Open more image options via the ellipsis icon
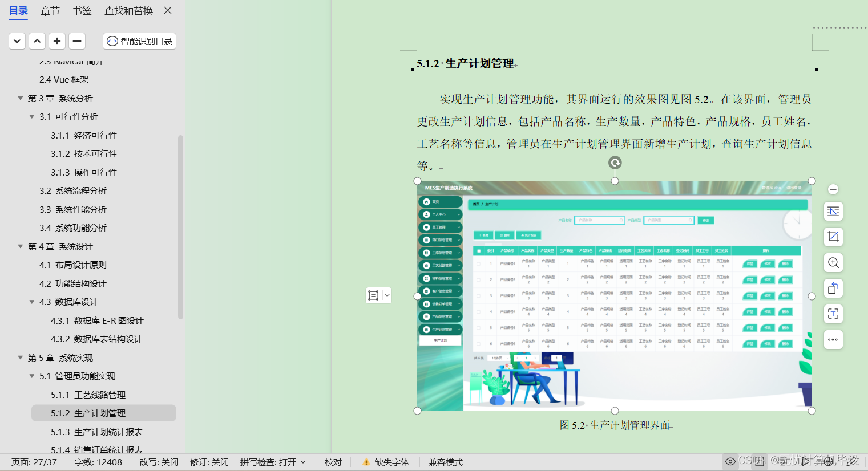Image resolution: width=868 pixels, height=471 pixels. point(833,339)
